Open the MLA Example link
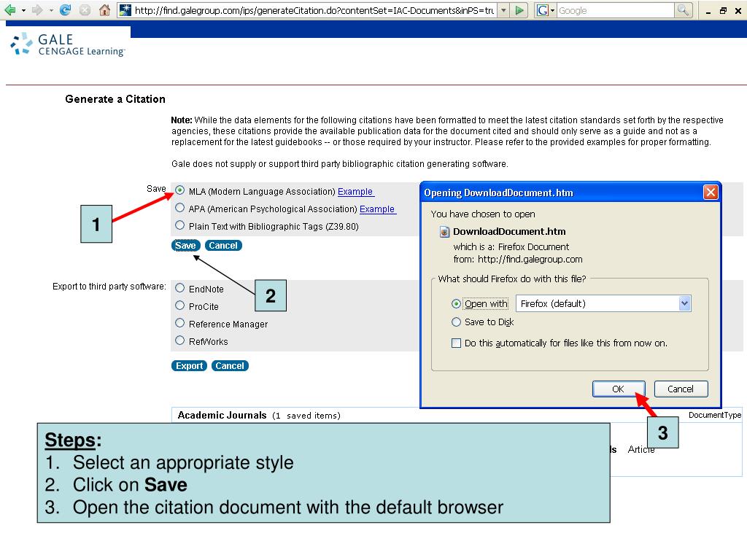Viewport: 747px width, 560px height. click(x=355, y=192)
